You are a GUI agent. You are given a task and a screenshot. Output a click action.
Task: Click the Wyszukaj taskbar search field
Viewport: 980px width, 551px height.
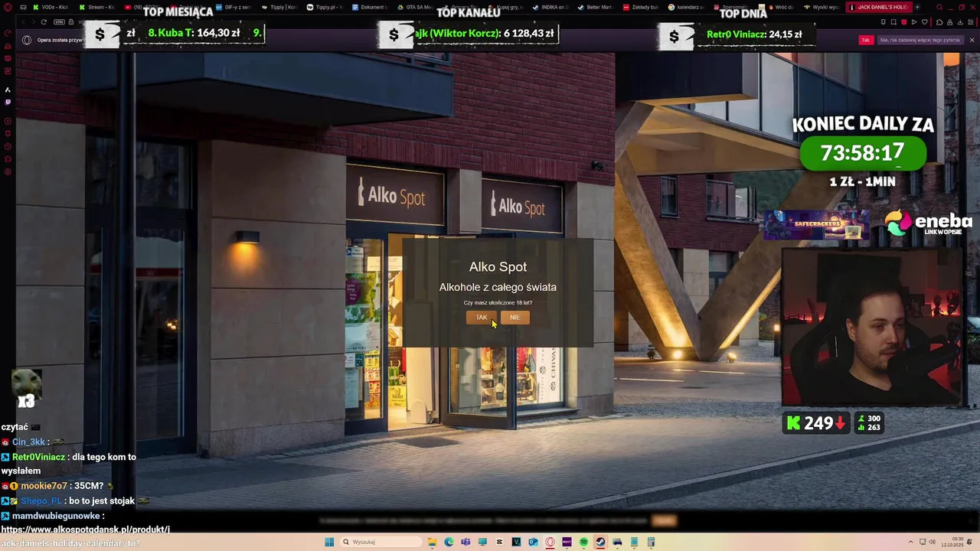(381, 542)
